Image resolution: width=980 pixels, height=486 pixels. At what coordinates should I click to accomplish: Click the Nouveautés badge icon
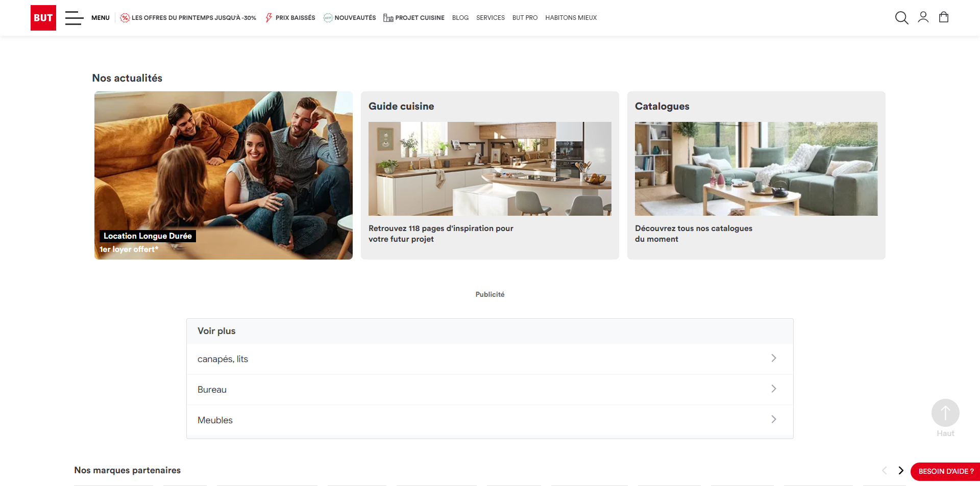(x=328, y=18)
